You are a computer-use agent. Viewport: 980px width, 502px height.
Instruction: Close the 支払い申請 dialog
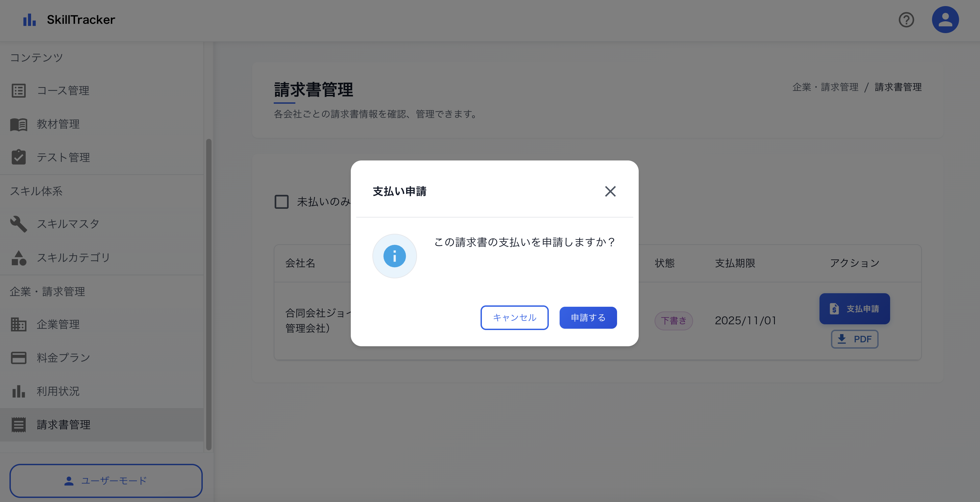(x=611, y=192)
